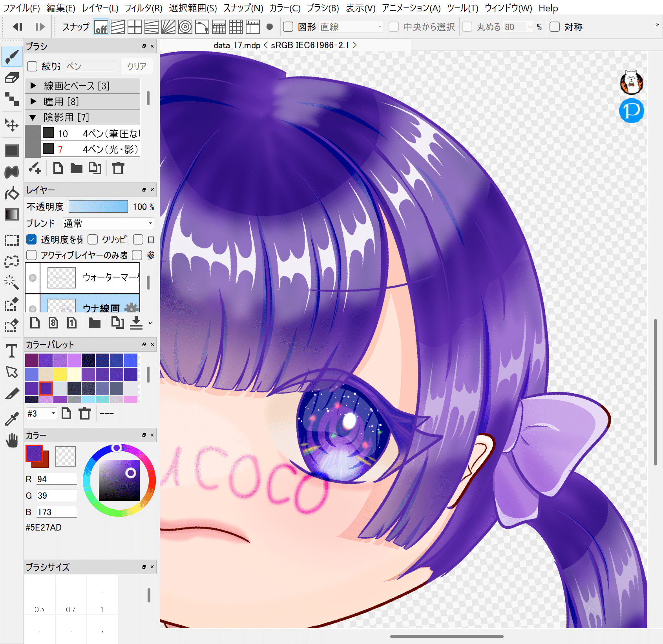Enable the curve snap
663x644 pixels.
pos(202,27)
